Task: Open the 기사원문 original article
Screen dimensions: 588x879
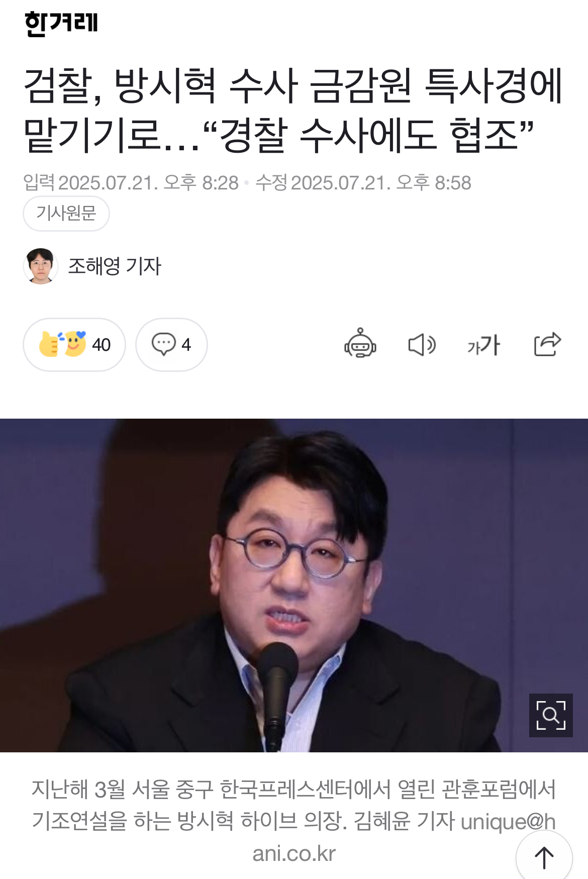Action: (66, 213)
